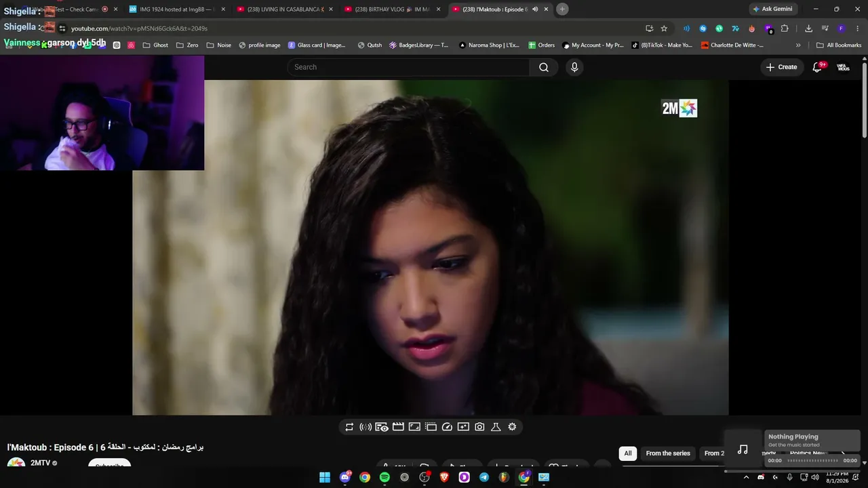The image size is (868, 488).
Task: Start voice search with the microphone icon
Action: [574, 67]
